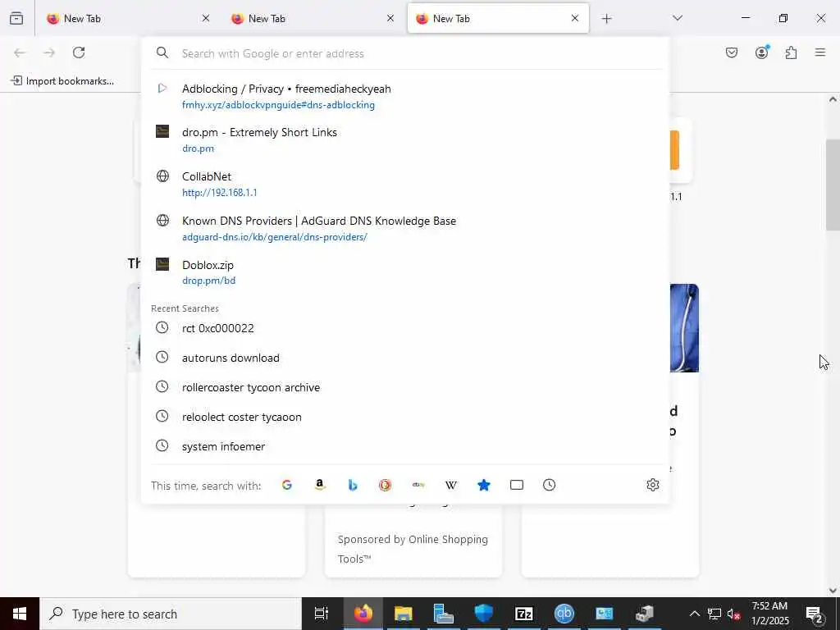Search in open Tabs icon
The image size is (840, 630).
517,485
